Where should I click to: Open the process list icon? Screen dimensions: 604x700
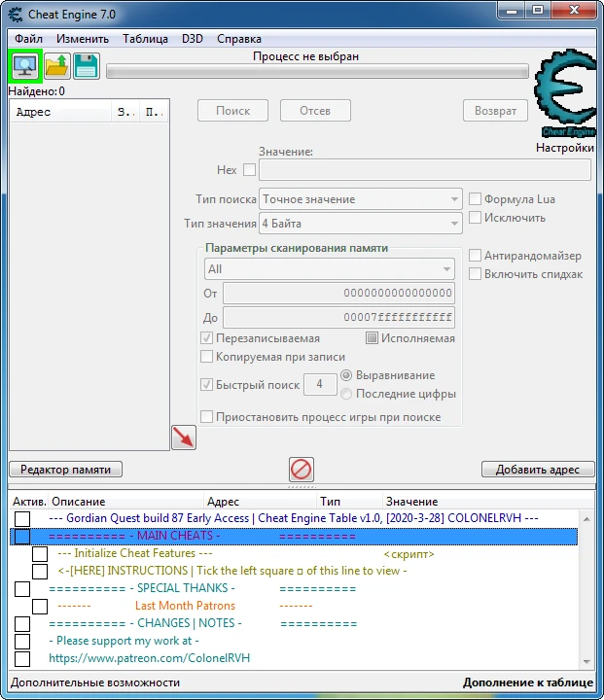[x=25, y=66]
